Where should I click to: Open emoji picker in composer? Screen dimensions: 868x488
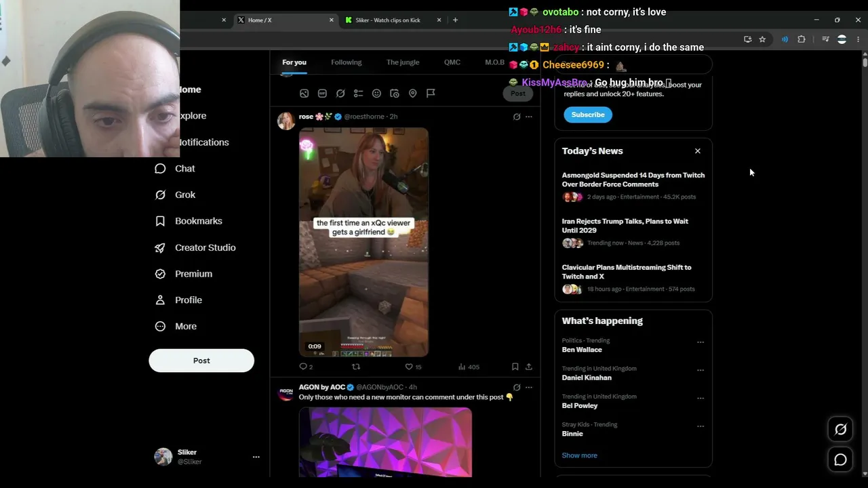pyautogui.click(x=376, y=94)
